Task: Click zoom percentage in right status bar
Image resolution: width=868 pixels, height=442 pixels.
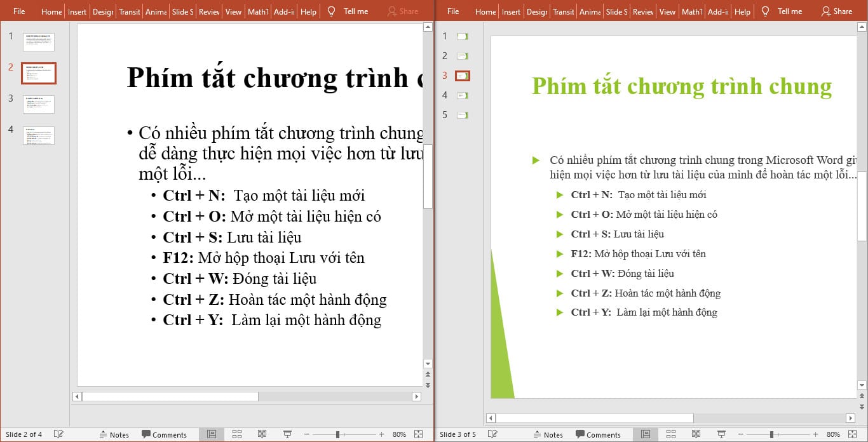Action: 833,434
